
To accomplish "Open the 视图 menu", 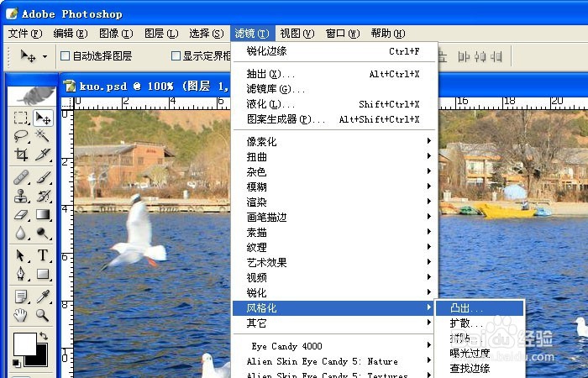I will click(297, 34).
